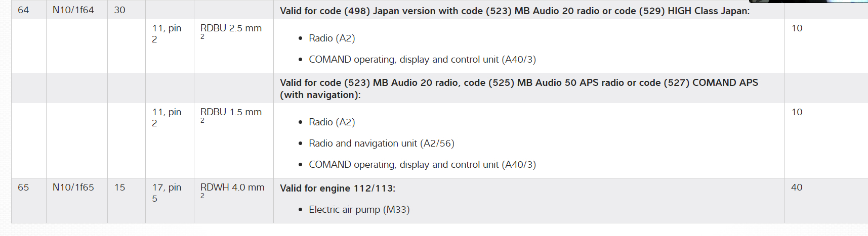Click "11, pin 2" beside RDBU 1.5 mm
Viewport: 868px width, 236px height.
coord(167,117)
